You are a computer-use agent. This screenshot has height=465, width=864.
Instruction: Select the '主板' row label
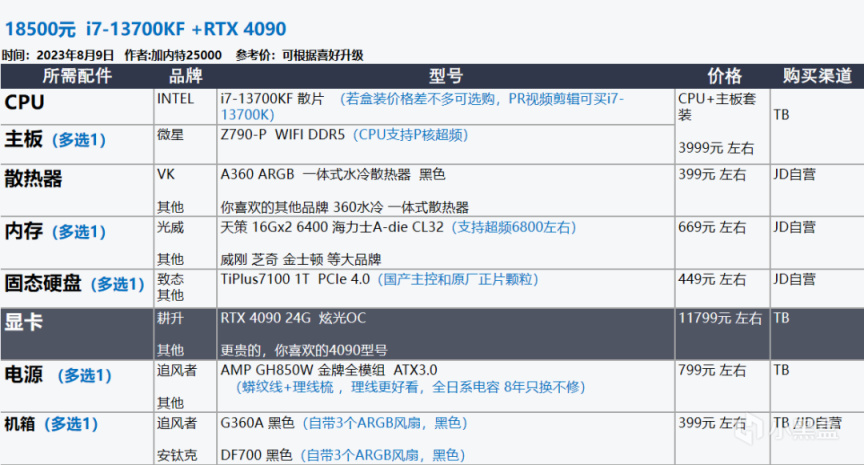tap(24, 139)
